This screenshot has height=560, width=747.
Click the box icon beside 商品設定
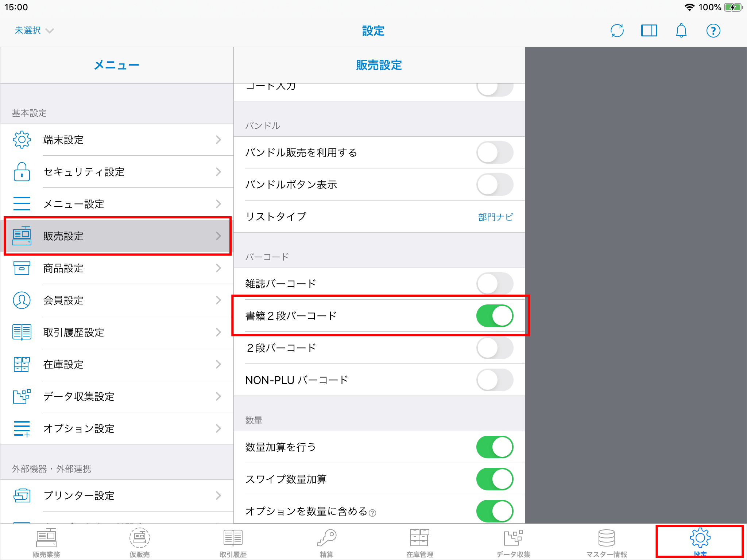22,268
